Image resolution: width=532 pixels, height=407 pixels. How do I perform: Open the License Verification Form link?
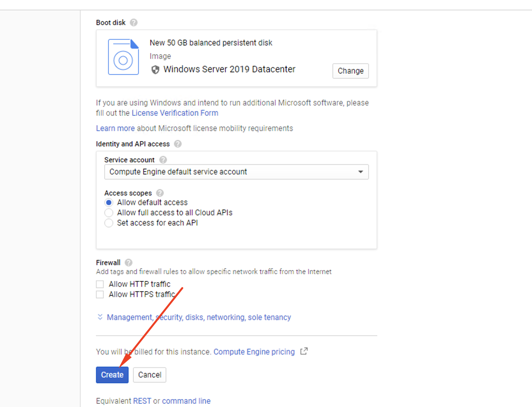[175, 113]
